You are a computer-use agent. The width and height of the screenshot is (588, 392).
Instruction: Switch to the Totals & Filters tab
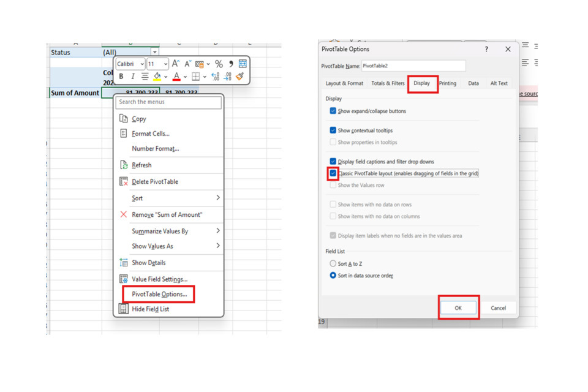click(x=388, y=83)
